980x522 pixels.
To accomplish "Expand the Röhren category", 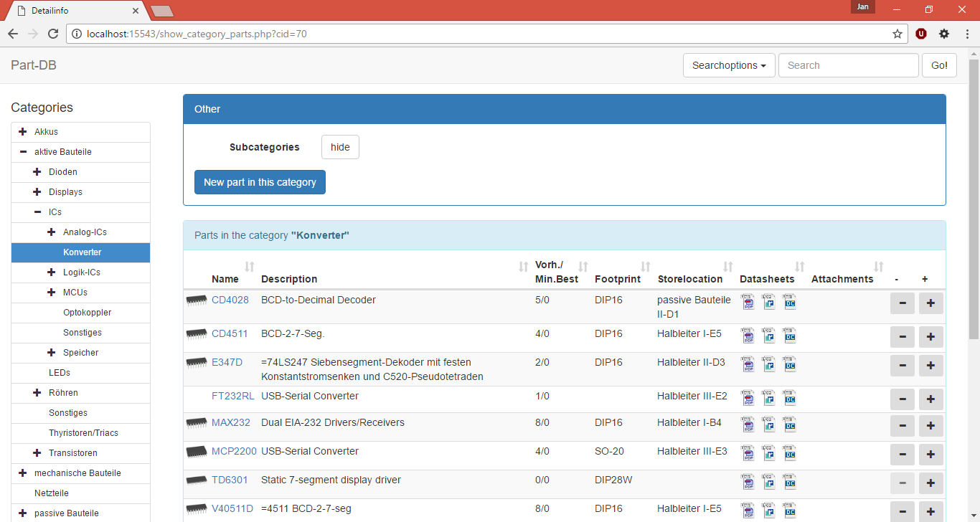I will coord(37,393).
